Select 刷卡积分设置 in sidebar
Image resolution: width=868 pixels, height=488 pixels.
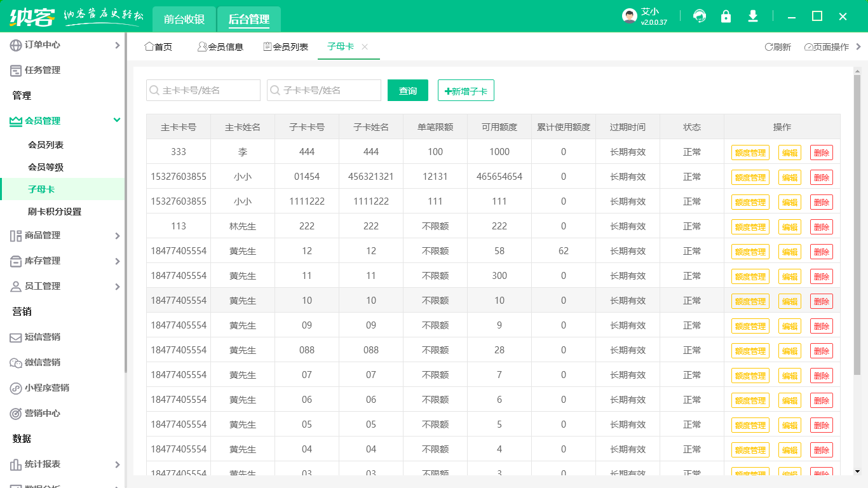(x=55, y=212)
